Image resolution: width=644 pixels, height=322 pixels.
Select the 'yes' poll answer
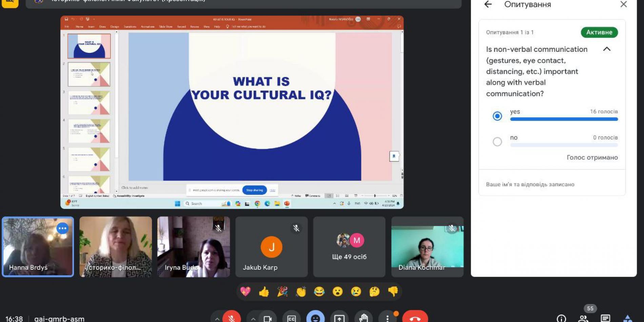click(x=497, y=116)
